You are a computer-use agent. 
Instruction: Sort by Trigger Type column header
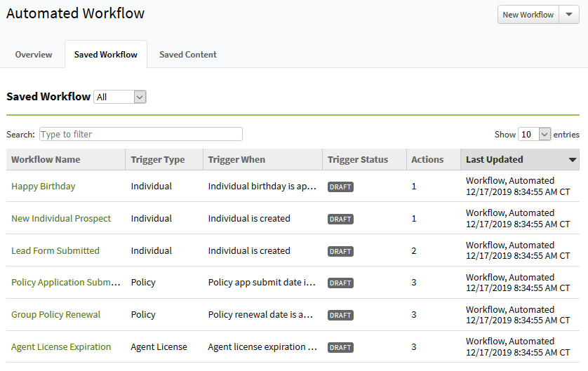pos(164,160)
